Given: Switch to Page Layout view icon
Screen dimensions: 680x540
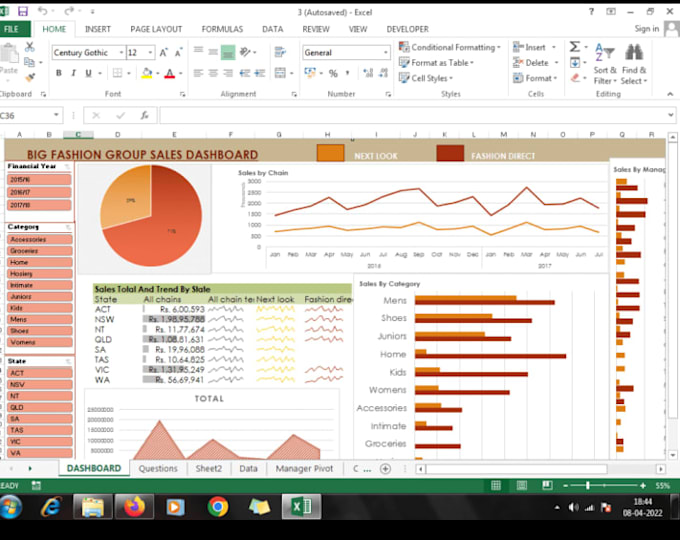Looking at the screenshot, I should point(522,485).
